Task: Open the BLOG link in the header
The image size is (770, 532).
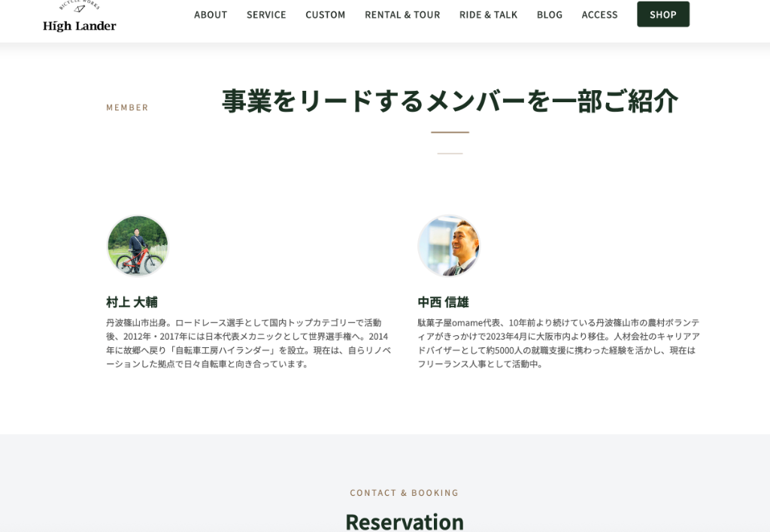Action: coord(550,14)
